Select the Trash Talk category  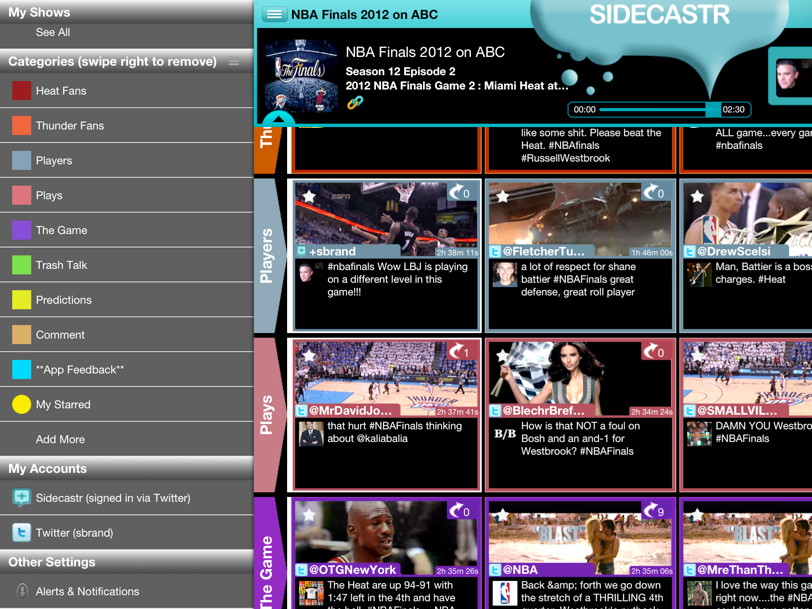pyautogui.click(x=127, y=265)
